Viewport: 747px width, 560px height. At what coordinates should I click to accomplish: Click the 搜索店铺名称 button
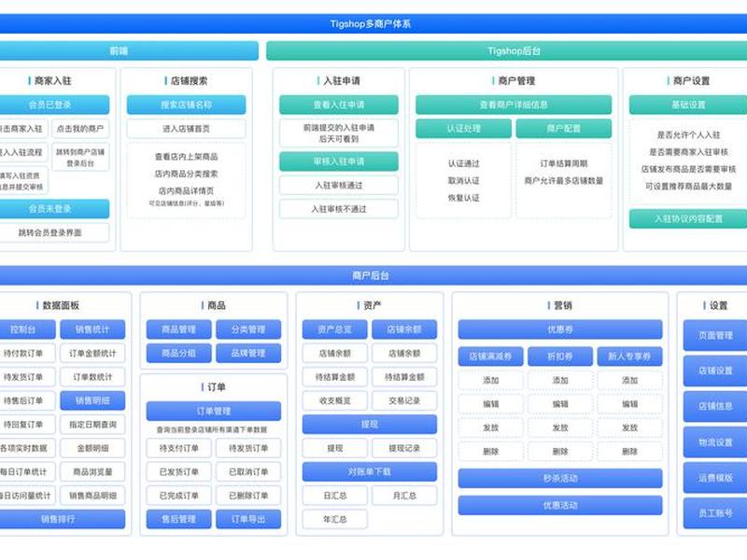(x=186, y=105)
